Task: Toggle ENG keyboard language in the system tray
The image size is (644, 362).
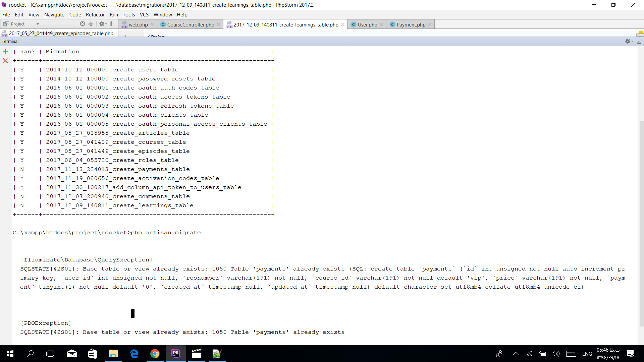Action: tap(587, 354)
